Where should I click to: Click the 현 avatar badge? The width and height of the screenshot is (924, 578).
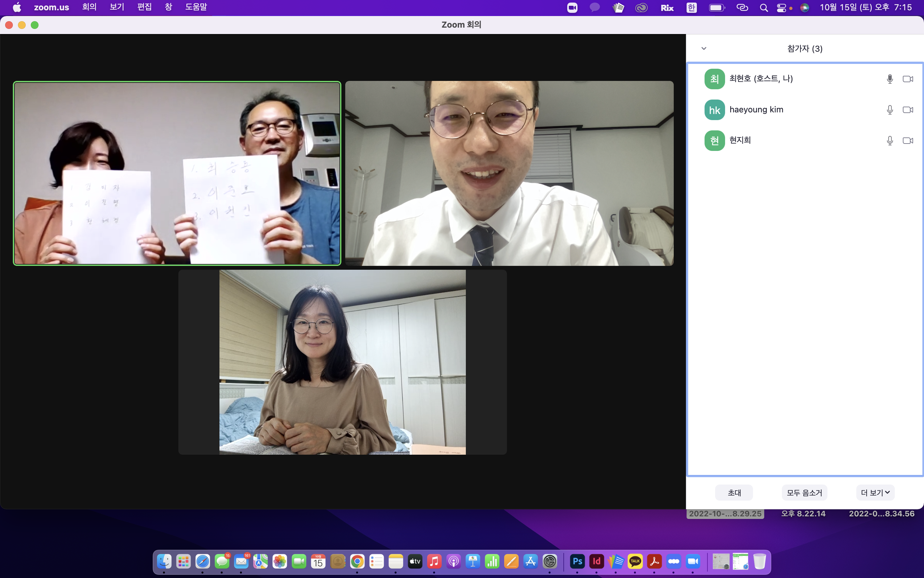714,141
